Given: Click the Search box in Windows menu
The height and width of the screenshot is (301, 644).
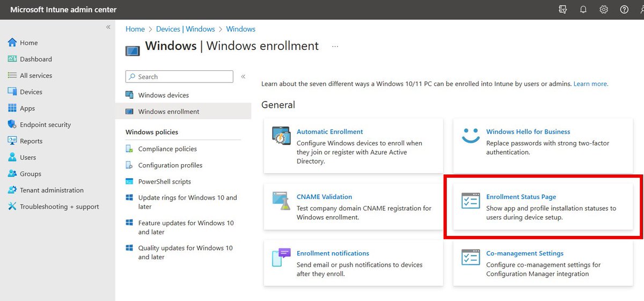Looking at the screenshot, I should click(x=179, y=77).
